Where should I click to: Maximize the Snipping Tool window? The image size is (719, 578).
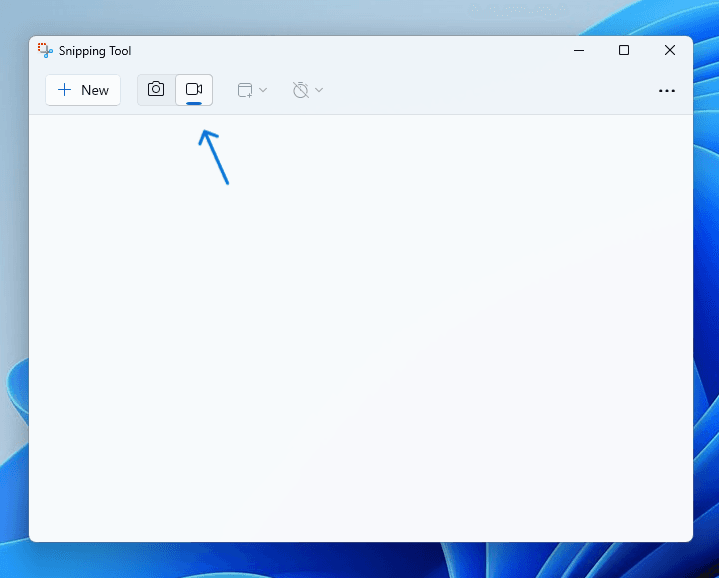(624, 50)
